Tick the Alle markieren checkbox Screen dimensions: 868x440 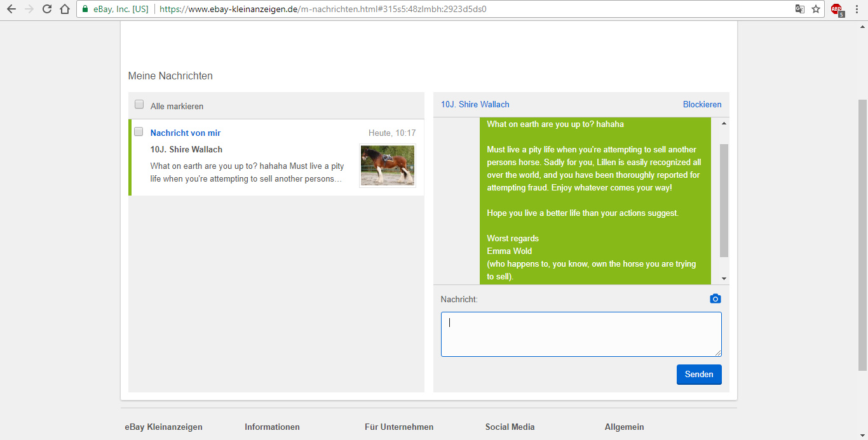[139, 105]
